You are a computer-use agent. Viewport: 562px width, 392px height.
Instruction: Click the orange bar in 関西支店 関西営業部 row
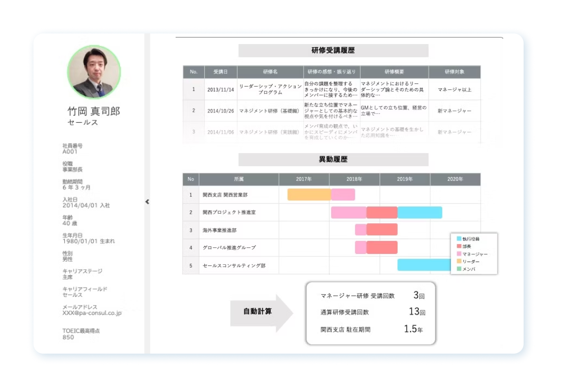coord(309,195)
